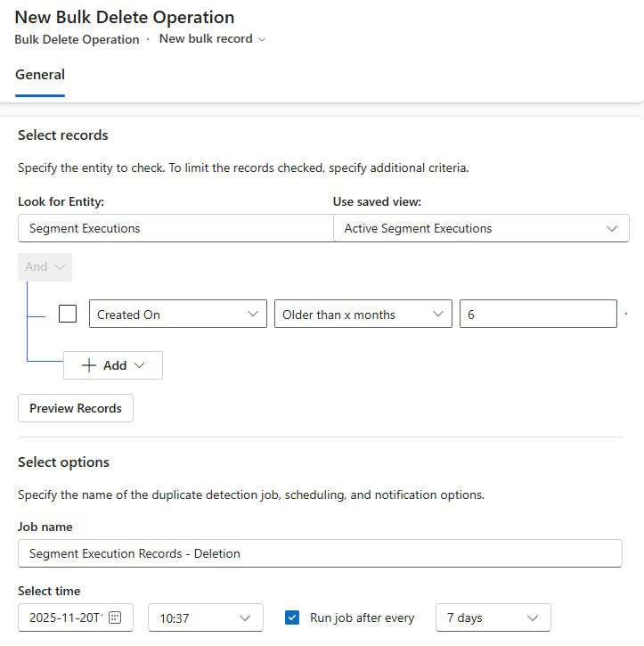Click the plus icon on Add
Image resolution: width=644 pixels, height=646 pixels.
point(89,365)
